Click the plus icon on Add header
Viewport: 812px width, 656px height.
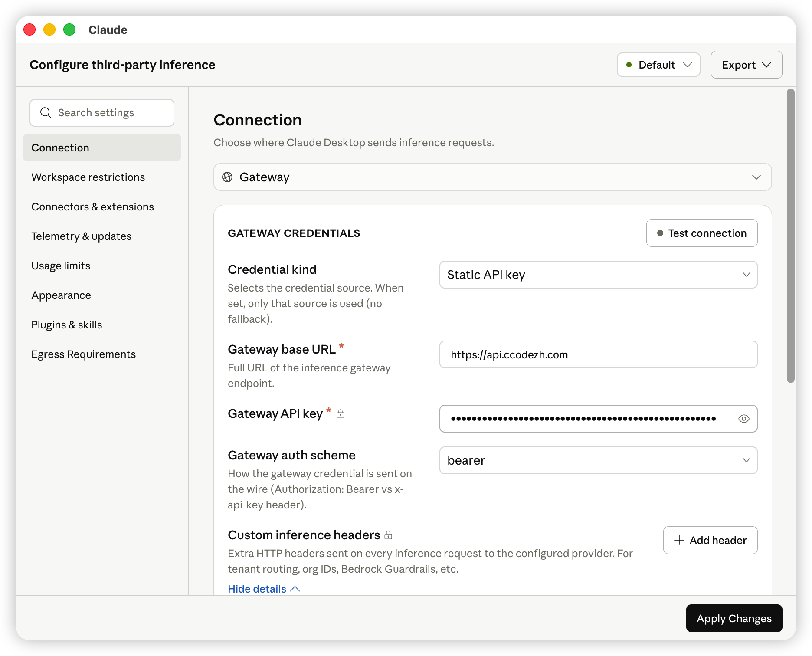tap(679, 540)
